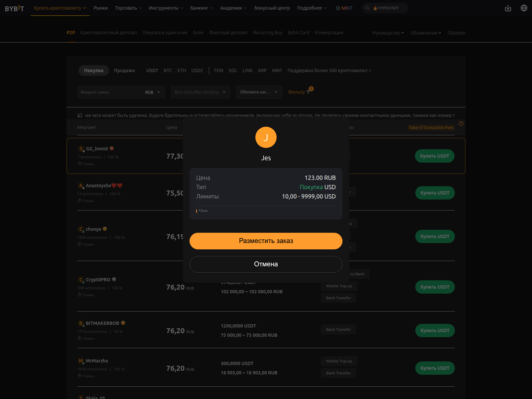532x399 pixels.
Task: Open Бонусный центр
Action: 272,8
